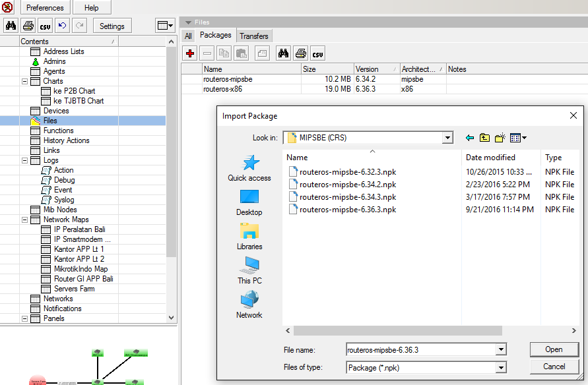Click the paste icon in Files toolbar
Viewport: 588px width, 385px height.
[241, 53]
